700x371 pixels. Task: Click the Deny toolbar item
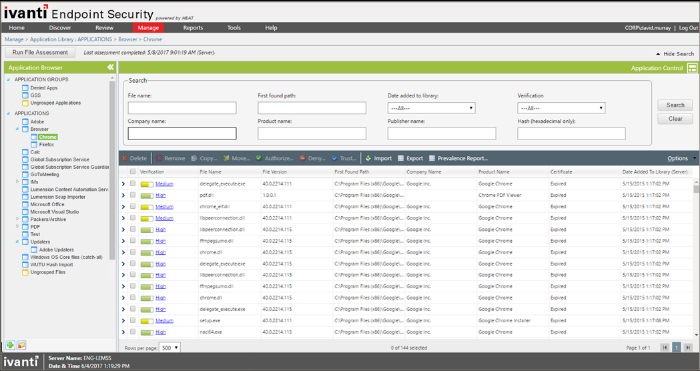tap(312, 158)
